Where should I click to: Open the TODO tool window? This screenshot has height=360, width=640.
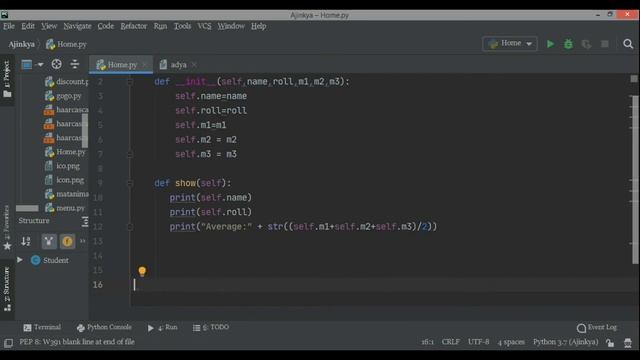click(211, 327)
